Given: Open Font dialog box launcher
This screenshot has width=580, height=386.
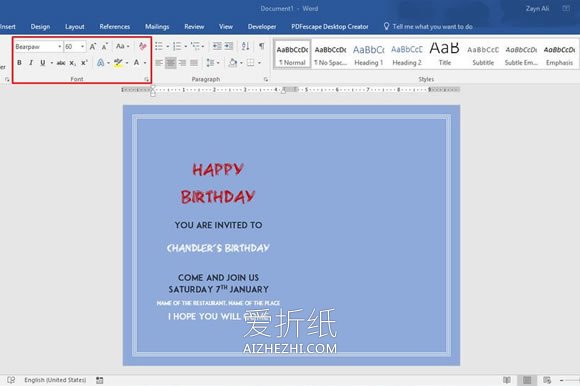Looking at the screenshot, I should pos(146,79).
